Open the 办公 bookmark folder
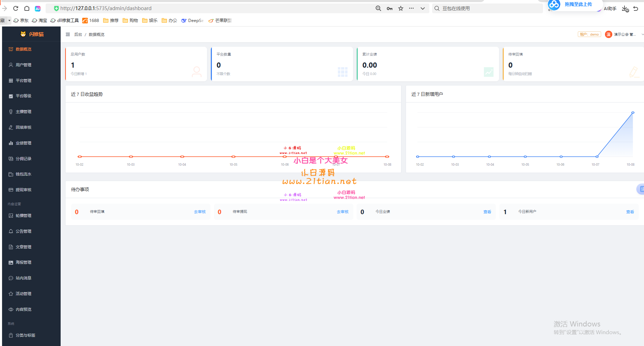 pyautogui.click(x=169, y=21)
